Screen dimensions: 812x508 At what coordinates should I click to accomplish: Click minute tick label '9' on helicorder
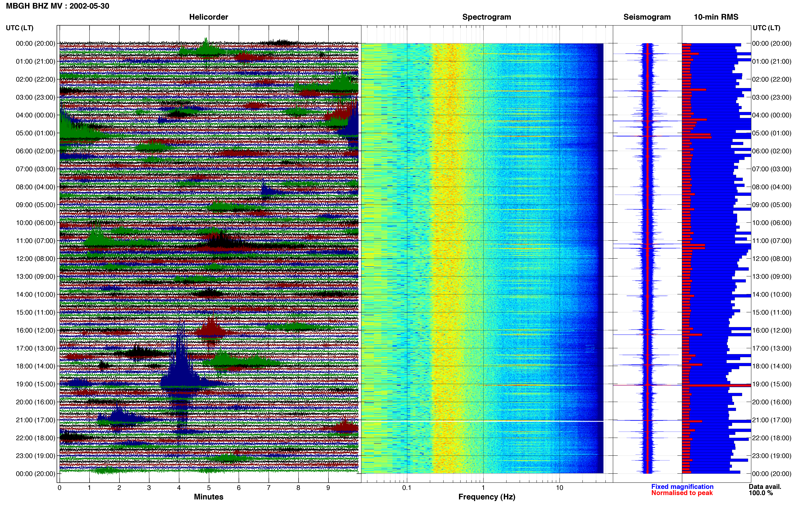click(328, 488)
